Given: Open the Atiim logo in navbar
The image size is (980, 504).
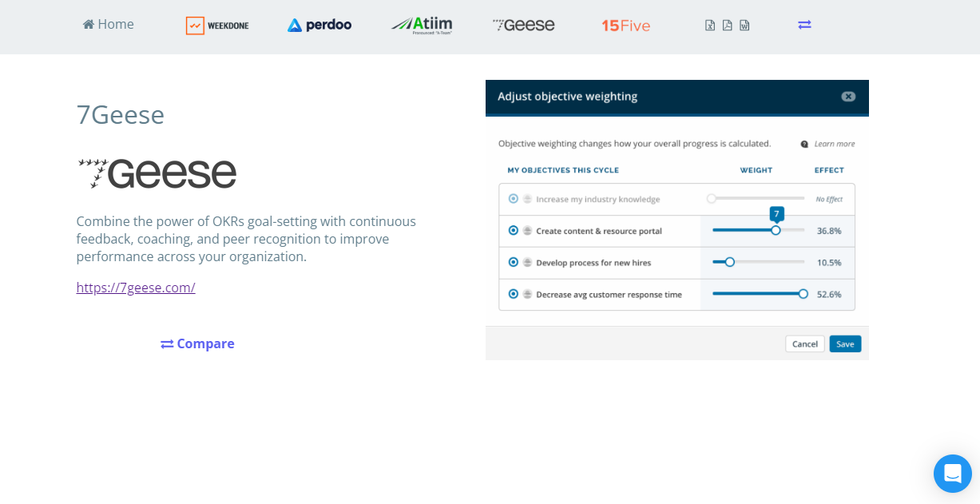Looking at the screenshot, I should (422, 26).
